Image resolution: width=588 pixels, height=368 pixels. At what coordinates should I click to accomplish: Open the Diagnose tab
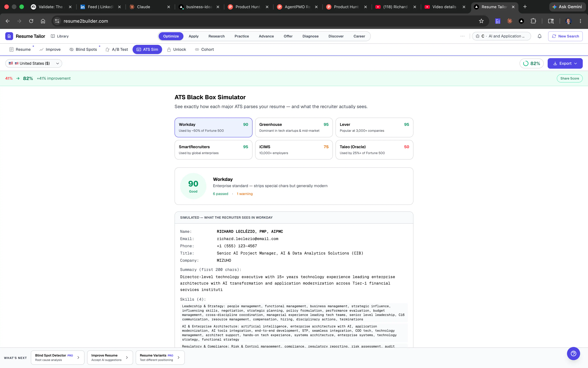tap(310, 36)
